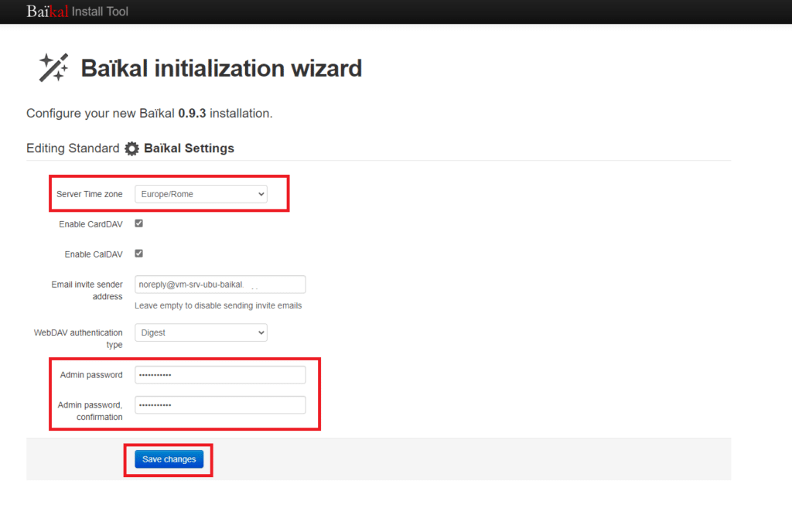Click the Email invite sender address field

(x=220, y=285)
